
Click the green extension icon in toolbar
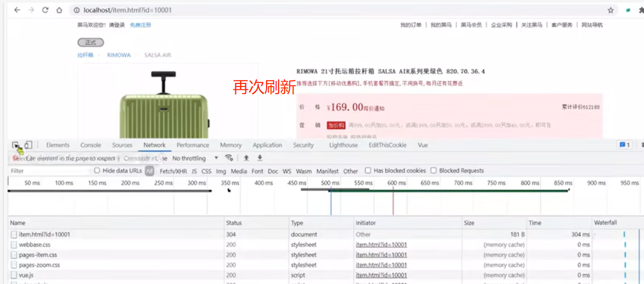click(x=628, y=10)
